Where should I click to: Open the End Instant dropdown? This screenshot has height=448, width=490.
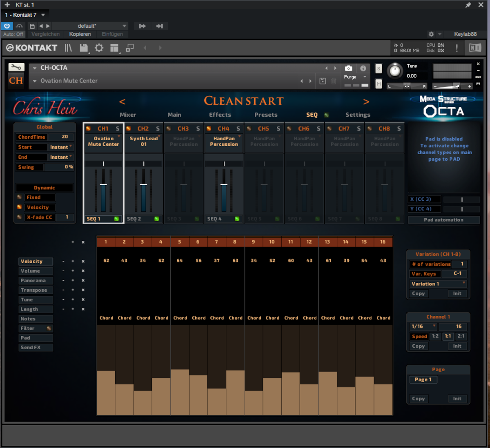(x=61, y=157)
